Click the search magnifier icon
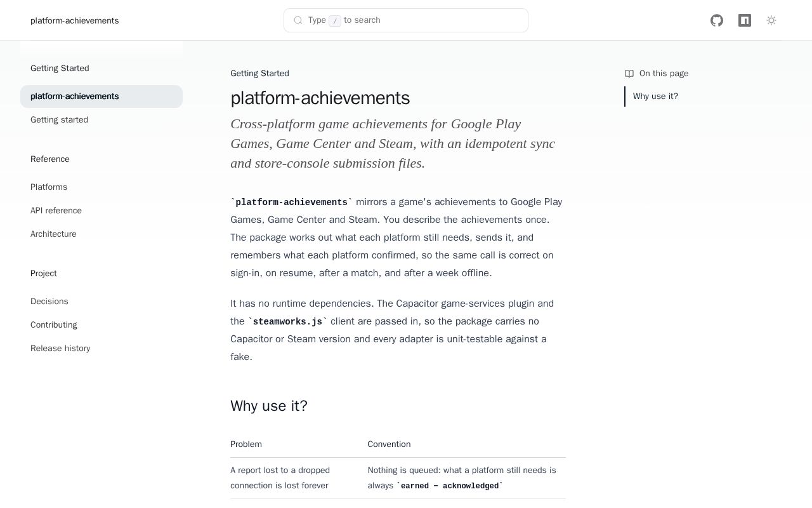This screenshot has width=812, height=508. click(x=298, y=20)
